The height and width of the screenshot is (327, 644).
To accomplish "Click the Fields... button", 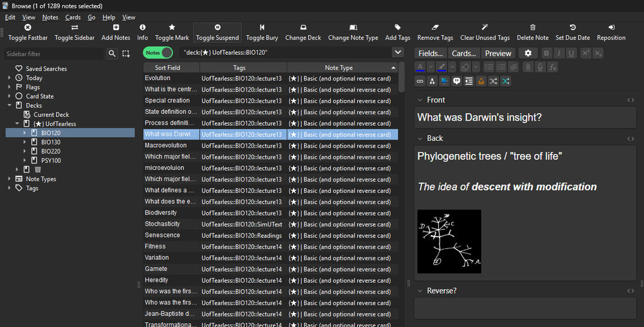I will coord(430,53).
